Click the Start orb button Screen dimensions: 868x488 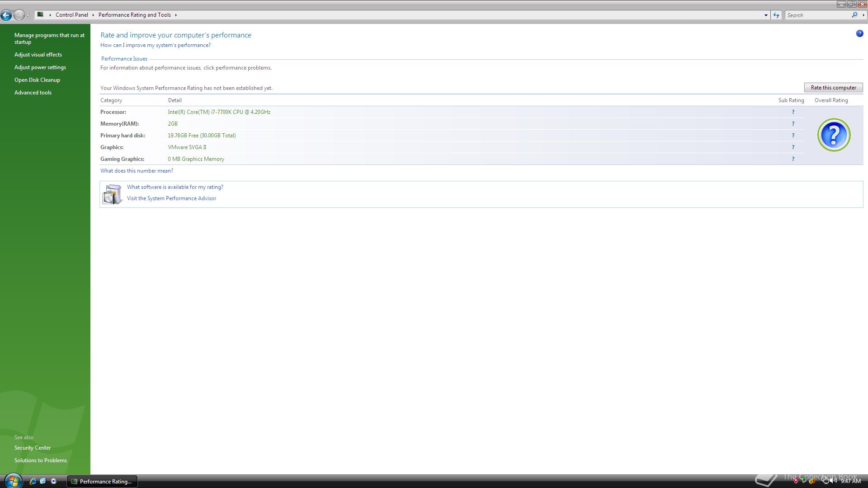point(13,481)
